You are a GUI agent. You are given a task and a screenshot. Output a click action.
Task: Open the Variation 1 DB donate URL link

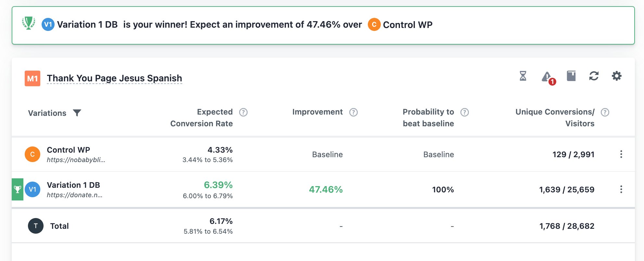coord(74,195)
